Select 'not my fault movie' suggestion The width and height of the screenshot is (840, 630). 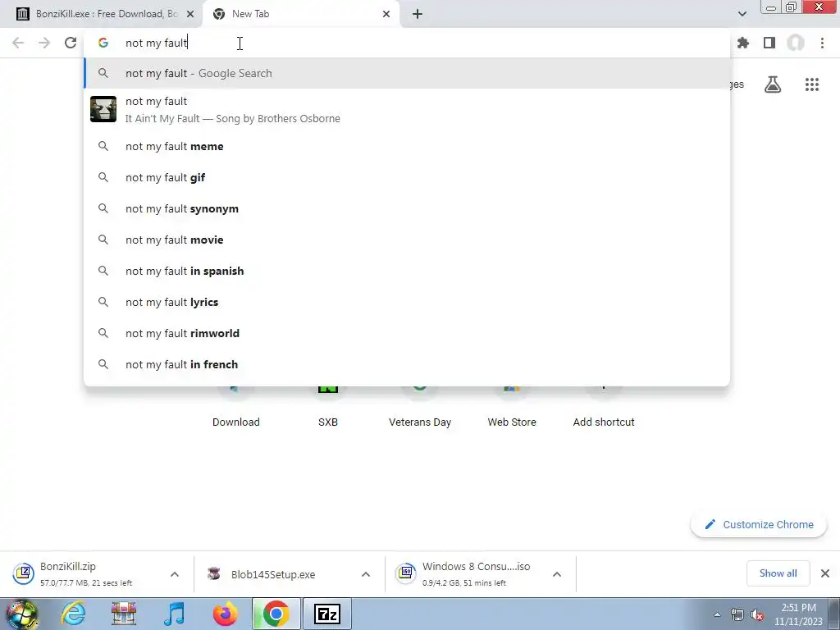[x=407, y=240]
